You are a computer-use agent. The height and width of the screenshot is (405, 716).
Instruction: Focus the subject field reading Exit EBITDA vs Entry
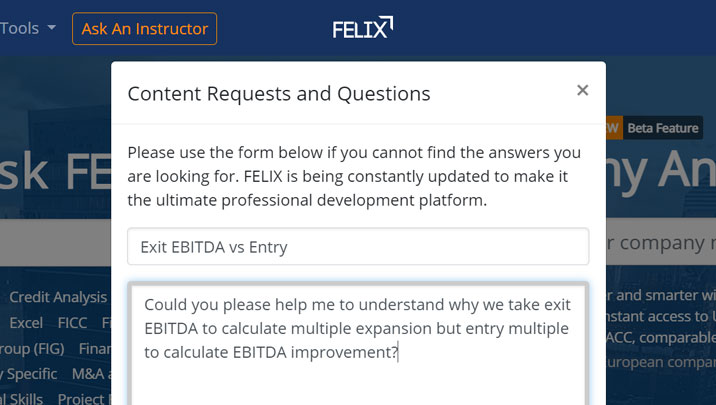[x=357, y=247]
